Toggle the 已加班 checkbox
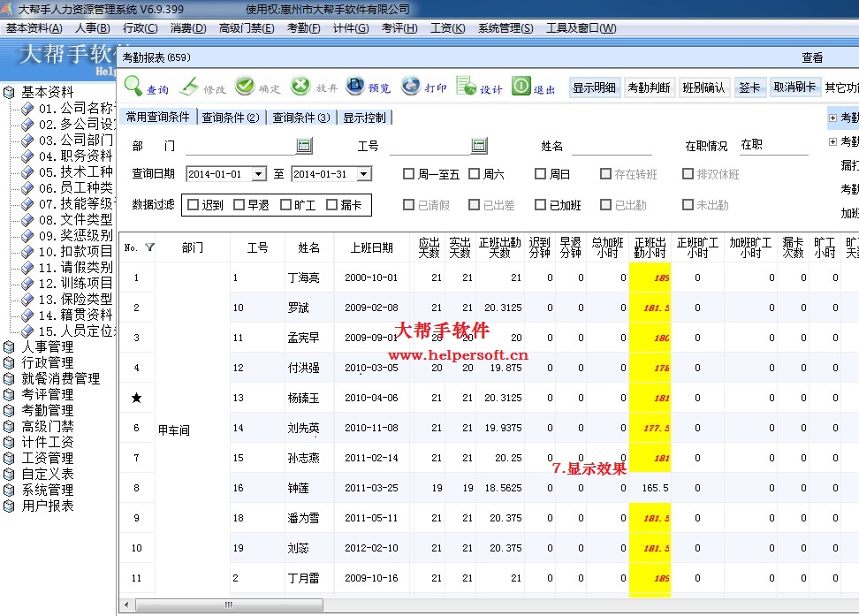Viewport: 859px width, 616px height. [x=540, y=205]
